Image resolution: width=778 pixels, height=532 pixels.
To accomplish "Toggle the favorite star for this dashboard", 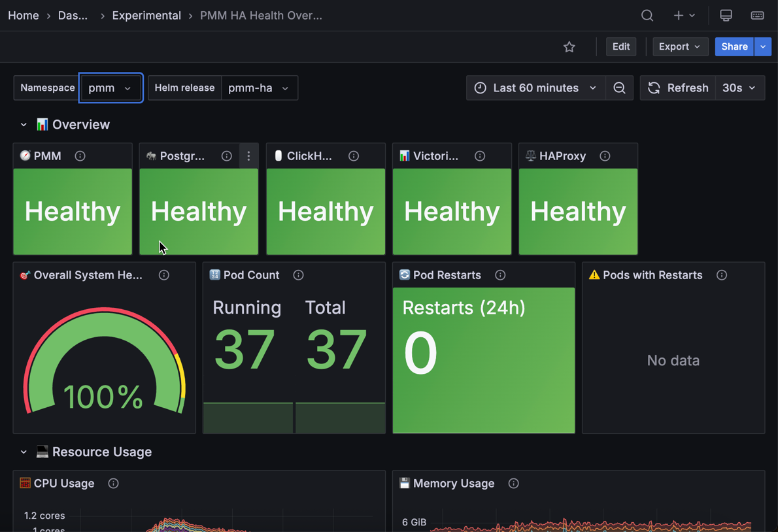I will click(569, 46).
